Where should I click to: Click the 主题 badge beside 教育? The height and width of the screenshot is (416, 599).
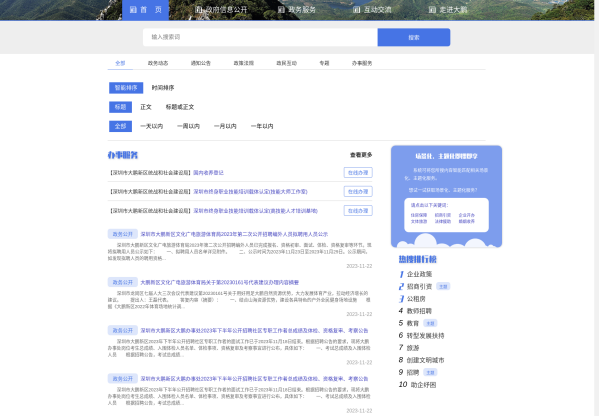(431, 323)
